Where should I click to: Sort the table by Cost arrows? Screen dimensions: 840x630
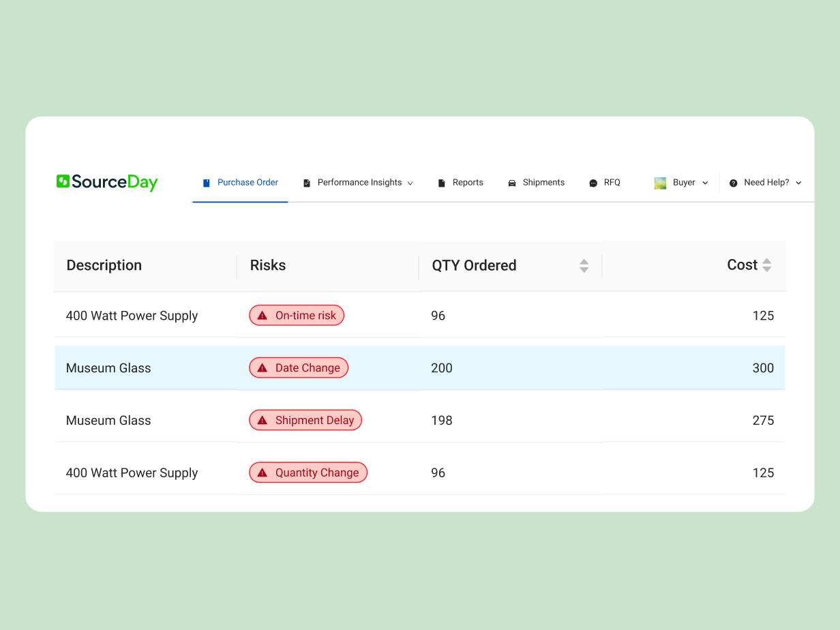[767, 265]
